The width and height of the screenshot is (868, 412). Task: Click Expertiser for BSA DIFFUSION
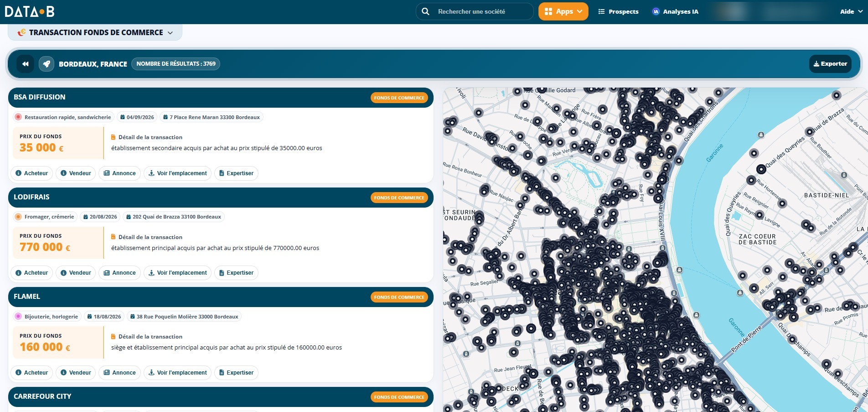[x=236, y=173]
